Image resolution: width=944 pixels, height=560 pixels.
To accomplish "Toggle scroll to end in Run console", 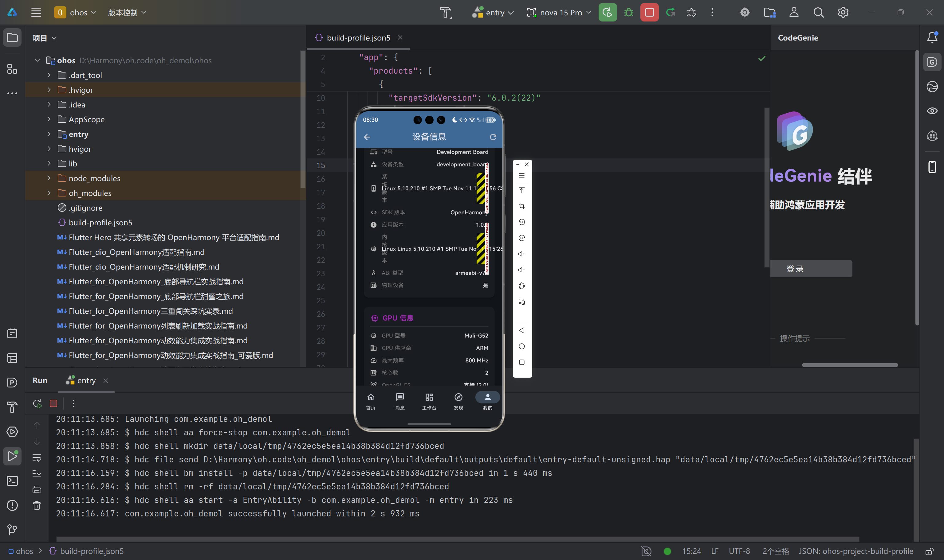I will point(37,473).
